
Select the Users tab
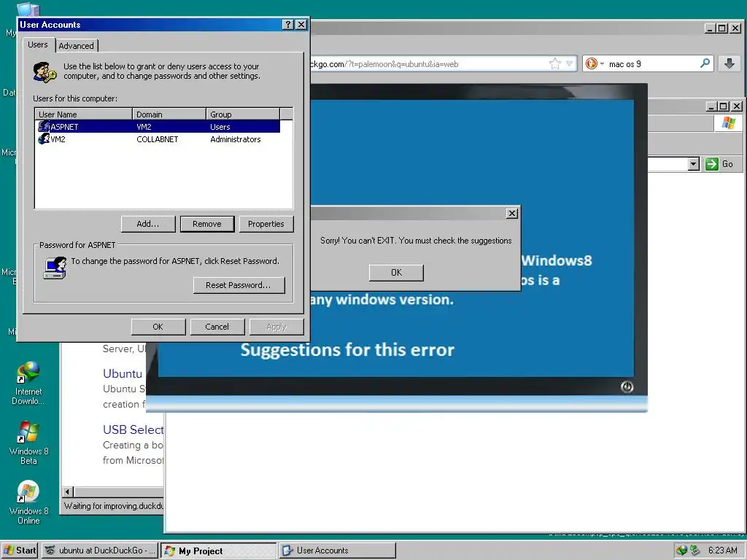(38, 44)
